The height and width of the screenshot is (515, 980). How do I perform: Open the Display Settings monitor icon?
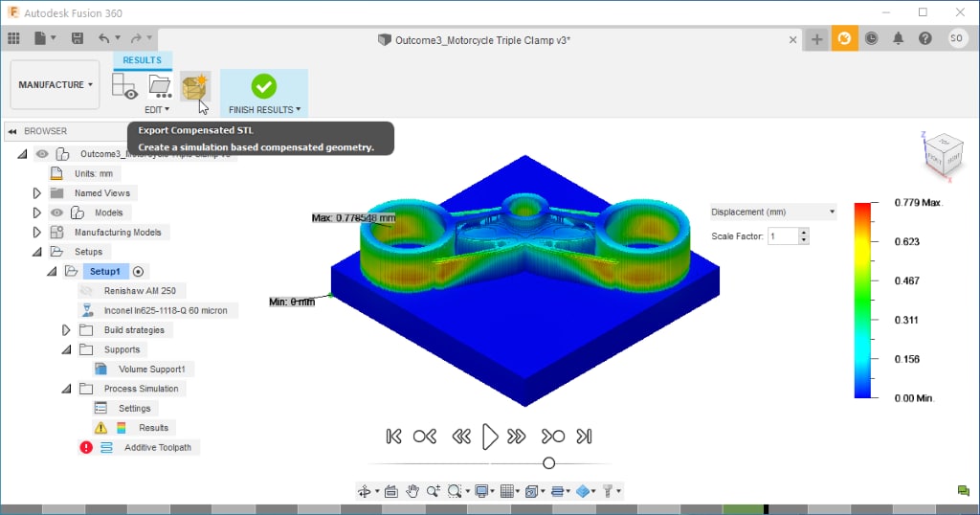click(481, 491)
